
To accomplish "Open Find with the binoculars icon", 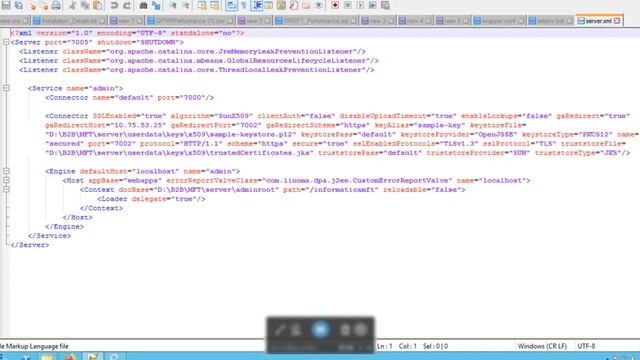I will [143, 5].
